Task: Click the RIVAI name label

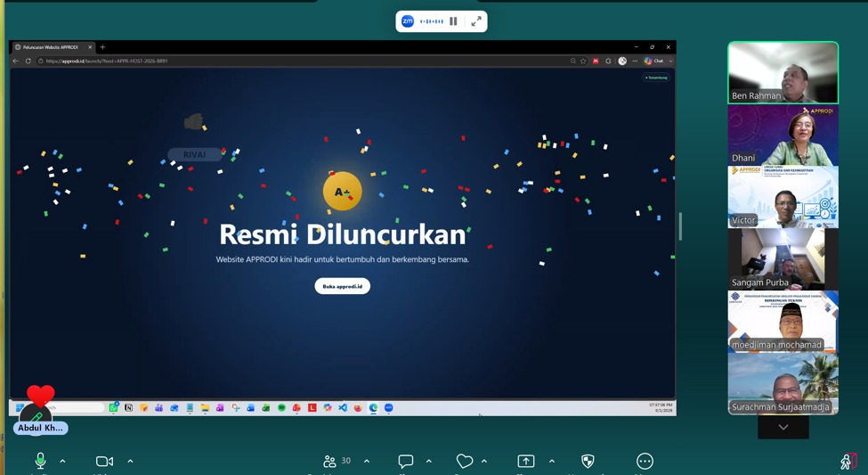Action: [x=194, y=155]
